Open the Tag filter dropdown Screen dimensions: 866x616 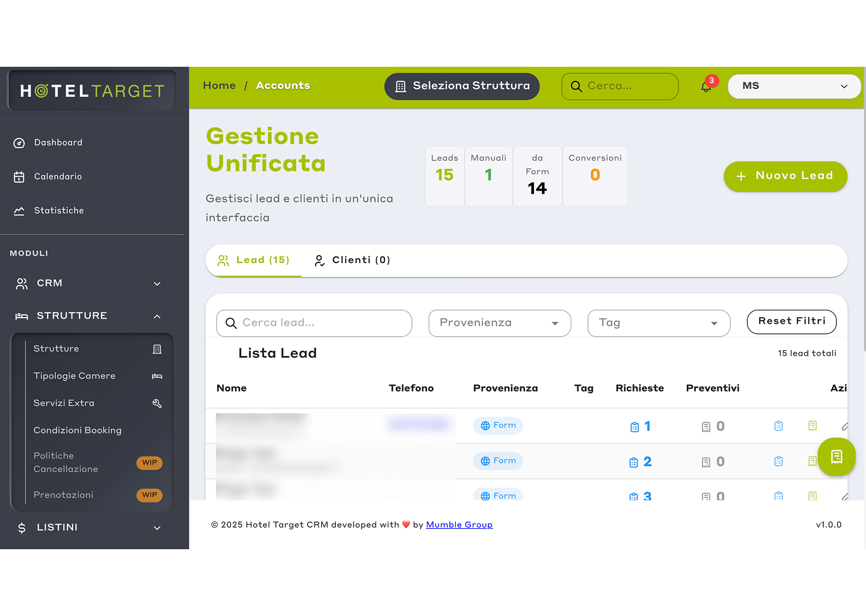coord(659,323)
